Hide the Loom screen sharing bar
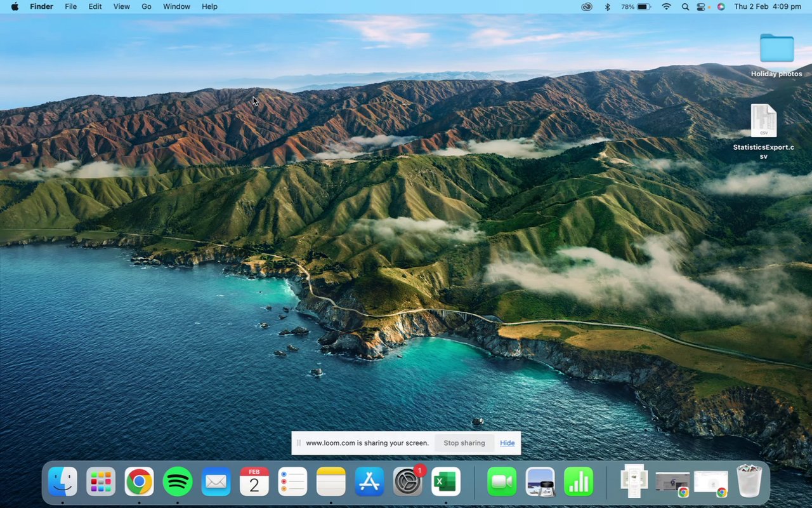The width and height of the screenshot is (812, 508). pyautogui.click(x=507, y=443)
